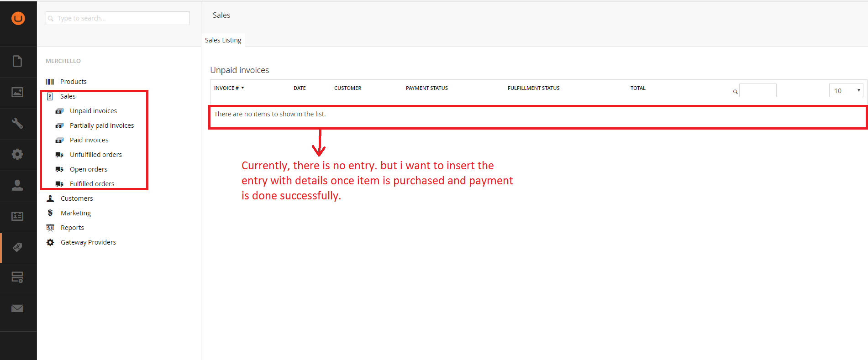Open the Members ID card icon
Image resolution: width=868 pixels, height=360 pixels.
pyautogui.click(x=17, y=216)
